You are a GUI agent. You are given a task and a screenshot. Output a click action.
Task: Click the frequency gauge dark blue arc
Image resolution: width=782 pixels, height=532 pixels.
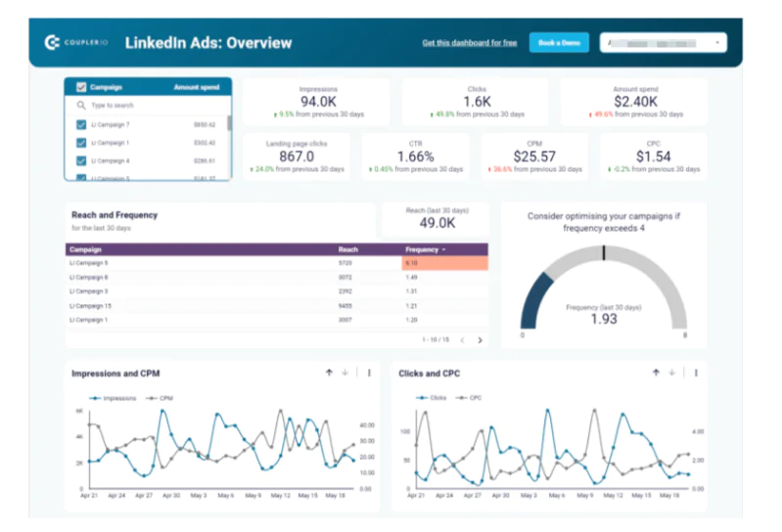click(x=533, y=301)
